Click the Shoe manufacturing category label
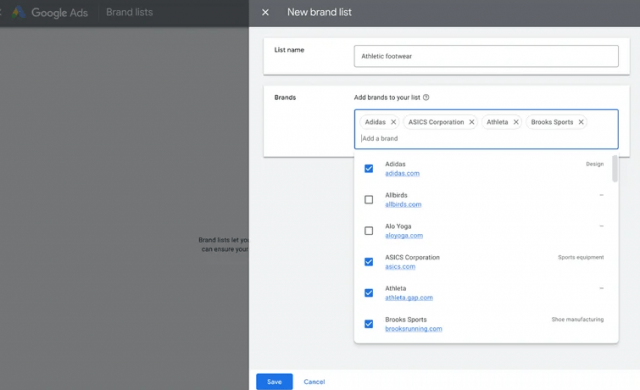This screenshot has width=640, height=390. [578, 319]
